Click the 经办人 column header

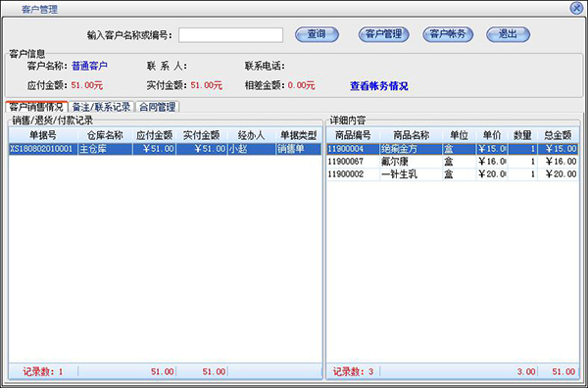[251, 135]
